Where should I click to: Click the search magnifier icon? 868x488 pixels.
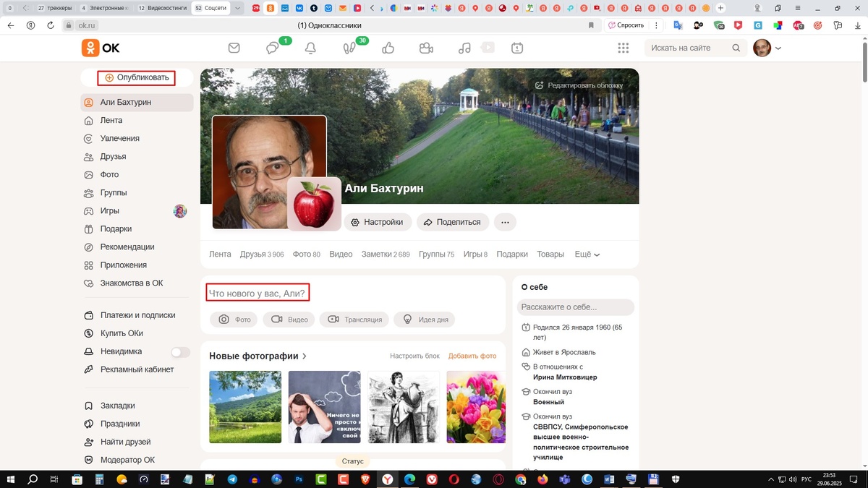coord(736,48)
